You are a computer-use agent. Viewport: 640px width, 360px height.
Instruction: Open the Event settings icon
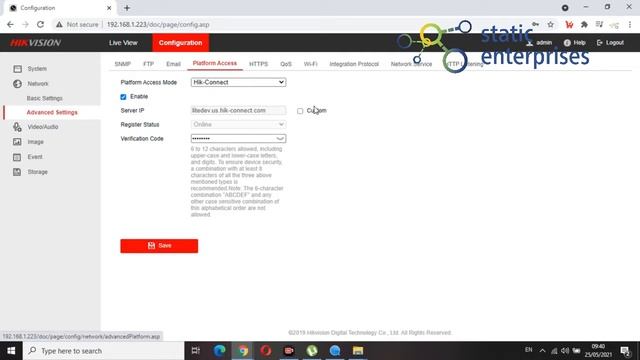pyautogui.click(x=17, y=157)
